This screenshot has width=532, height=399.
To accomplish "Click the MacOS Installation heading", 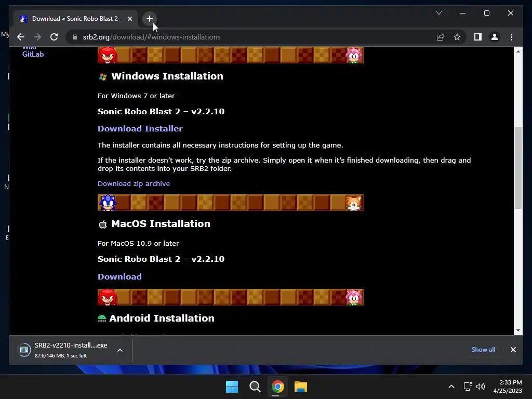I will click(161, 223).
